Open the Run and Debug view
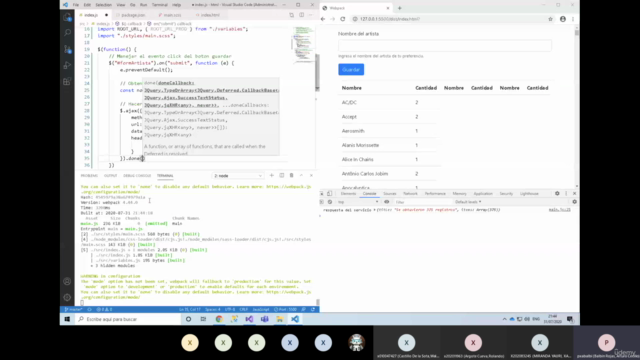 pos(67,65)
